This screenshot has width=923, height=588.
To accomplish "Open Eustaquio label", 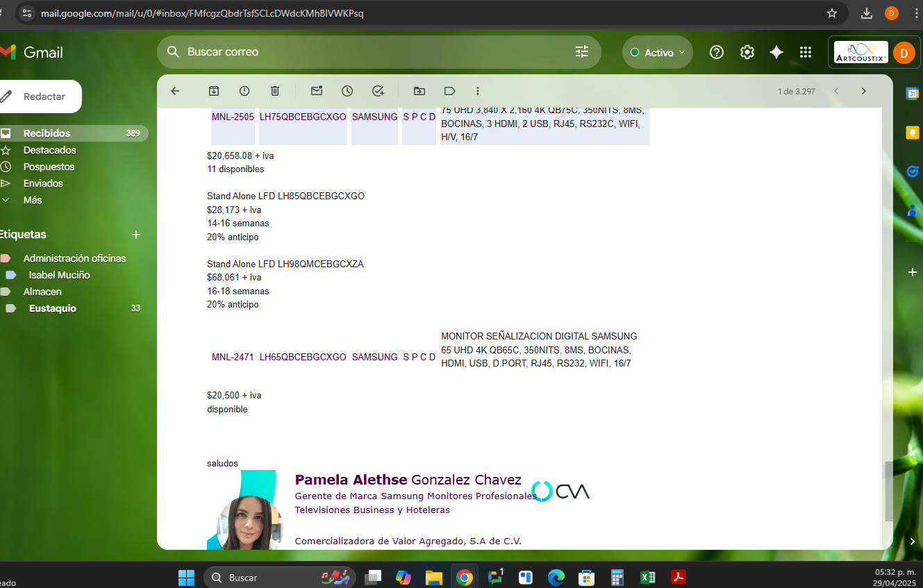I will pos(53,308).
